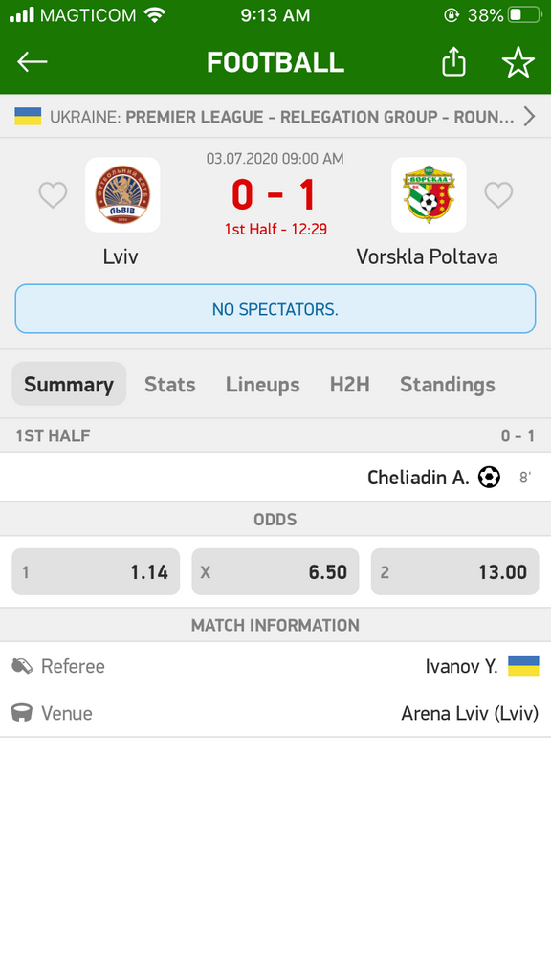Open the H2H tab
551x980 pixels.
point(350,385)
